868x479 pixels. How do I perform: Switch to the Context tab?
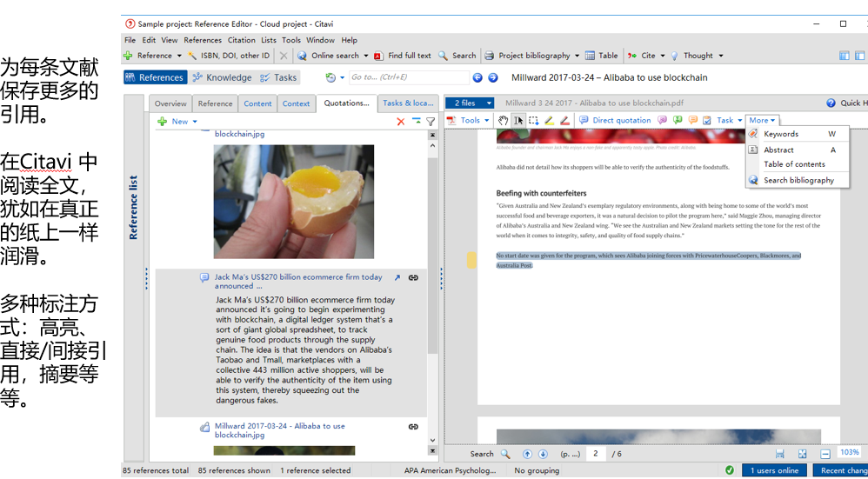click(297, 103)
